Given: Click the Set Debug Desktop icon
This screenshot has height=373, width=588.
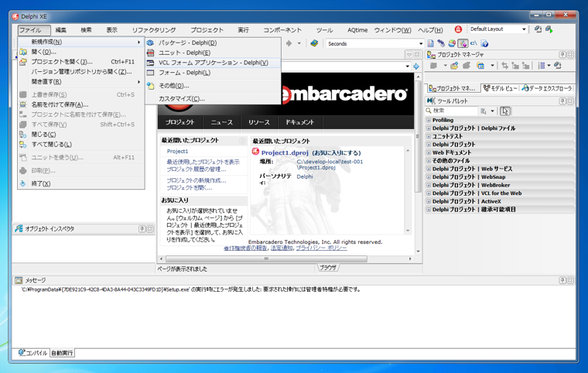Looking at the screenshot, I should click(549, 29).
